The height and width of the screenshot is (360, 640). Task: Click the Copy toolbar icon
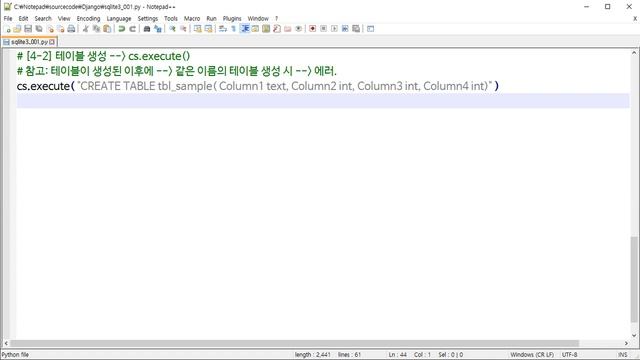click(96, 29)
